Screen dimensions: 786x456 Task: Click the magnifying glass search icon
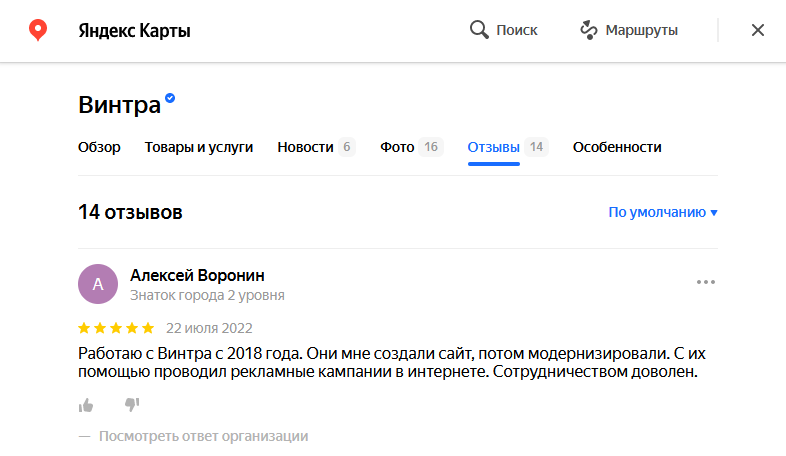(x=479, y=30)
